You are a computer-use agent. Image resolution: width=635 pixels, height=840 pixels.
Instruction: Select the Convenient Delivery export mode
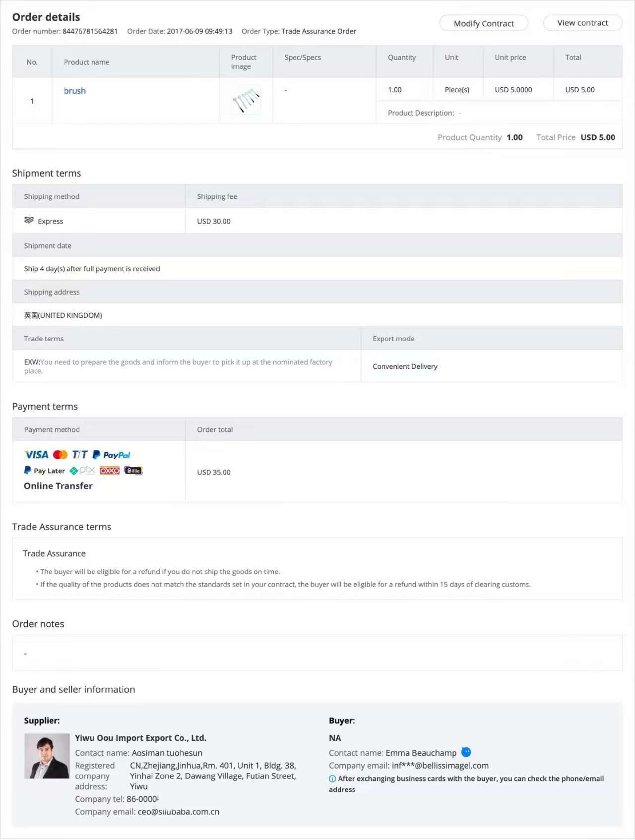coord(405,366)
